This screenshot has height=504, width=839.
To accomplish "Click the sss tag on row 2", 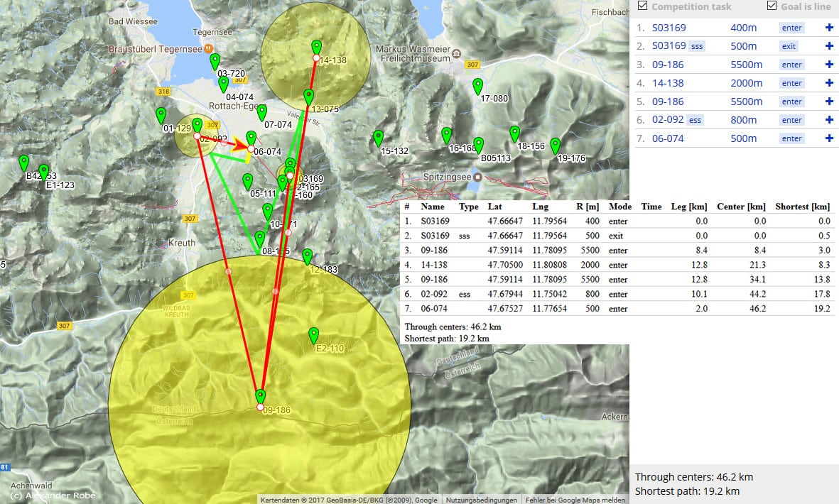I will [697, 47].
